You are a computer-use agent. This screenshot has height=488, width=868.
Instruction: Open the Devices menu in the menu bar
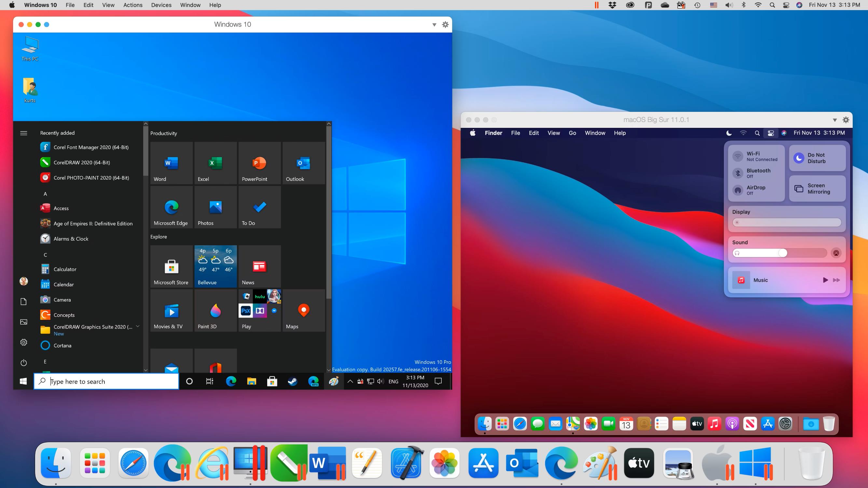pyautogui.click(x=161, y=5)
